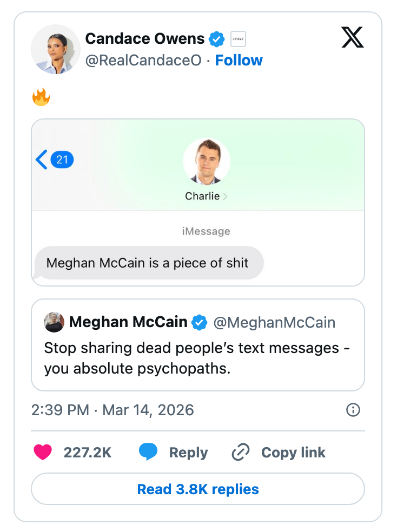The height and width of the screenshot is (532, 397).
Task: Follow the @RealCandaceO account
Action: [239, 61]
